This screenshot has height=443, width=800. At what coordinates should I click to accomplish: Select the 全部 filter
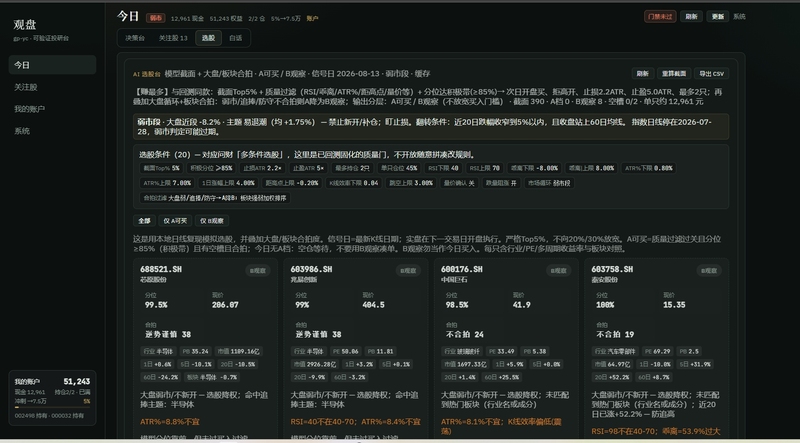[144, 221]
